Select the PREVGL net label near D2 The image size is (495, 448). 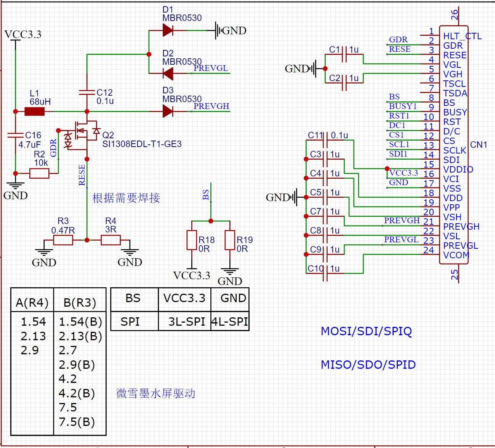211,68
